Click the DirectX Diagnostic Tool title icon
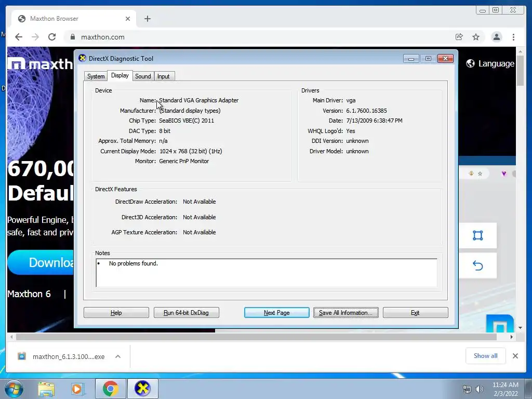The image size is (532, 399). [82, 58]
